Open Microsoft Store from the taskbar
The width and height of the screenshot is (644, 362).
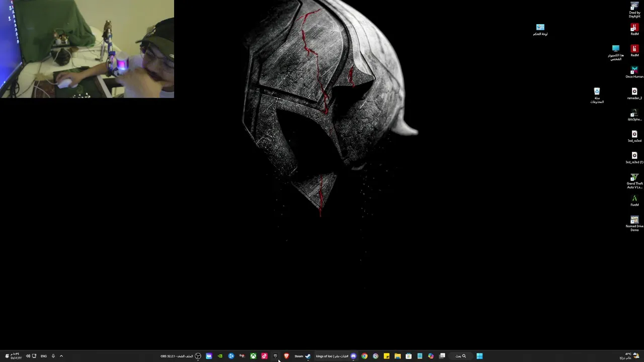409,356
